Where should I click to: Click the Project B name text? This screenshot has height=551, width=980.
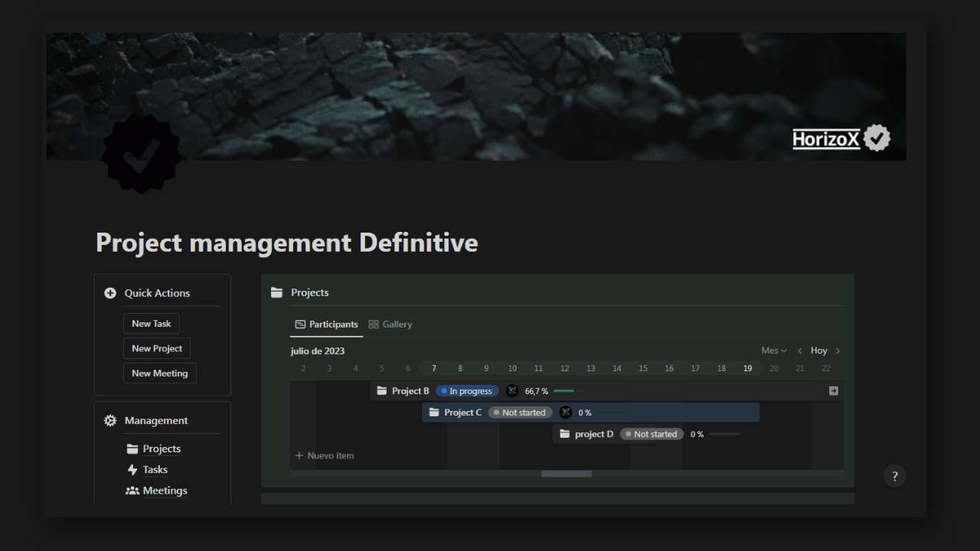(x=411, y=391)
